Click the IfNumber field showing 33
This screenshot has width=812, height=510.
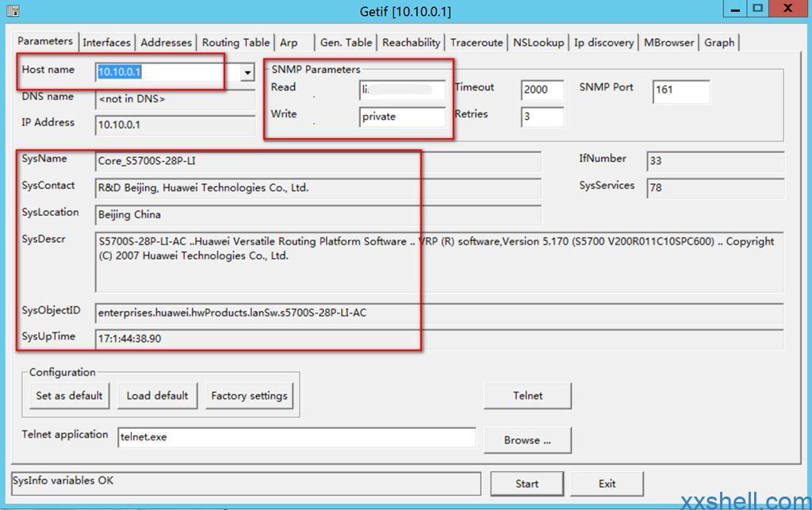[716, 161]
